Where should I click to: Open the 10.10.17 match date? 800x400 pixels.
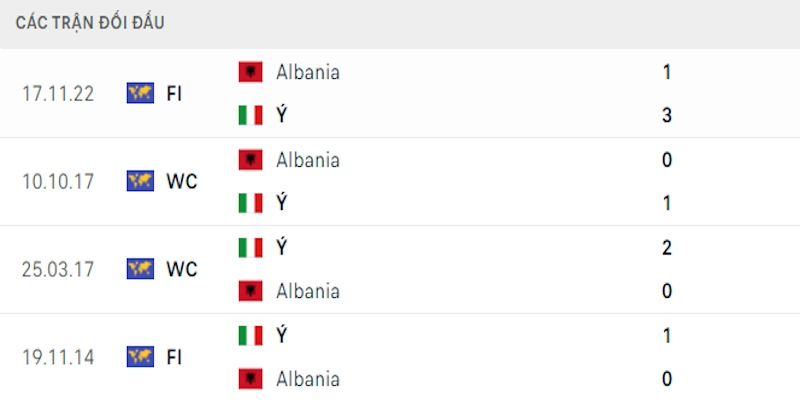(x=58, y=181)
